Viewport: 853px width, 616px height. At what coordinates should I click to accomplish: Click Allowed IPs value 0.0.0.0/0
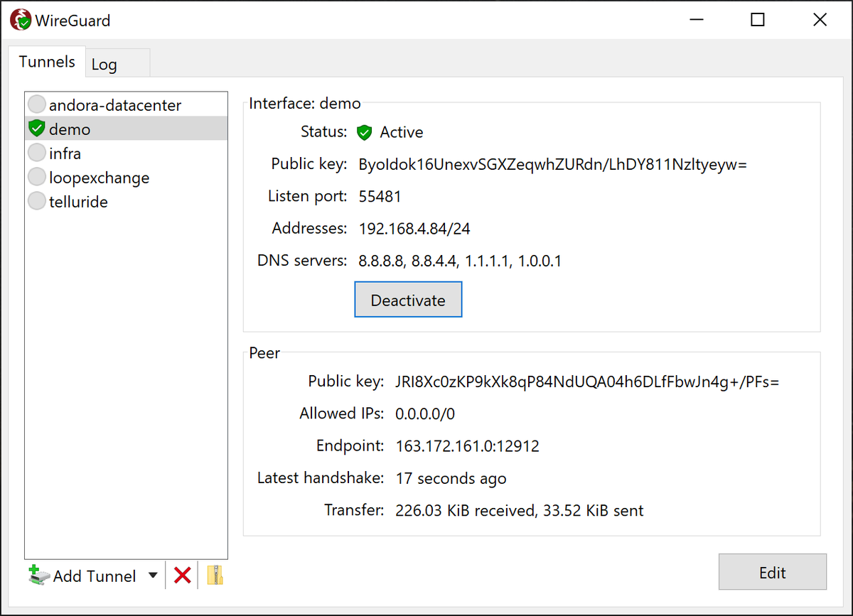coord(425,414)
